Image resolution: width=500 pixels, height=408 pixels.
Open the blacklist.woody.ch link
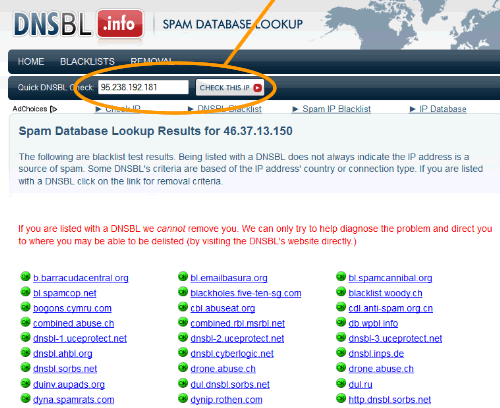[x=385, y=293]
